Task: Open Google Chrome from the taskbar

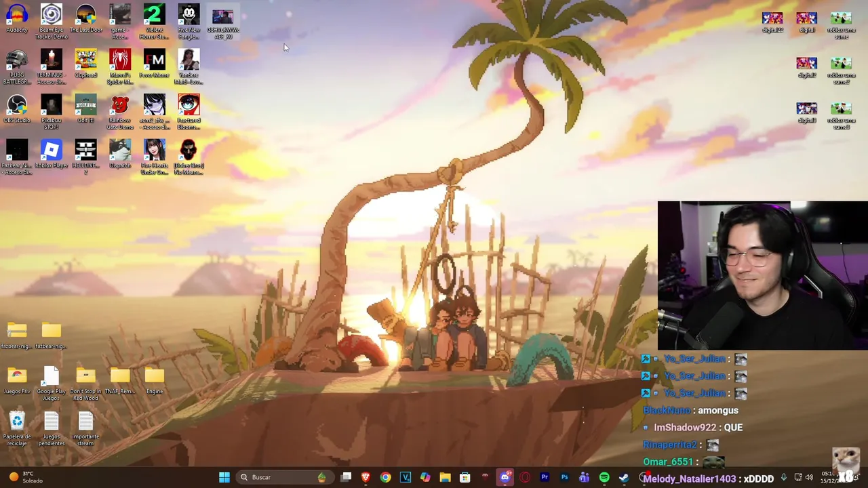Action: (x=385, y=477)
